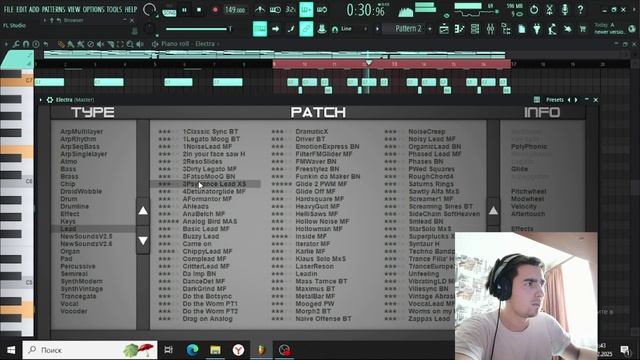
Task: Disable the highlighted multilink chain button
Action: click(x=306, y=29)
